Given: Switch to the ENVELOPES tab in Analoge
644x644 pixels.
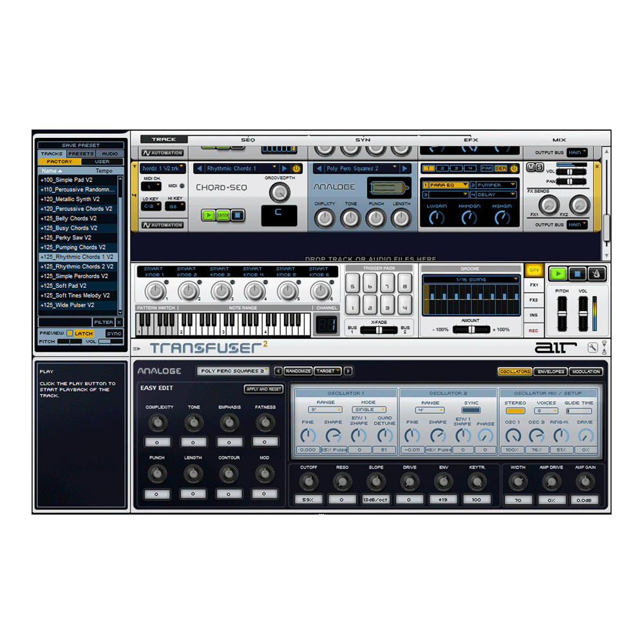Looking at the screenshot, I should click(551, 371).
